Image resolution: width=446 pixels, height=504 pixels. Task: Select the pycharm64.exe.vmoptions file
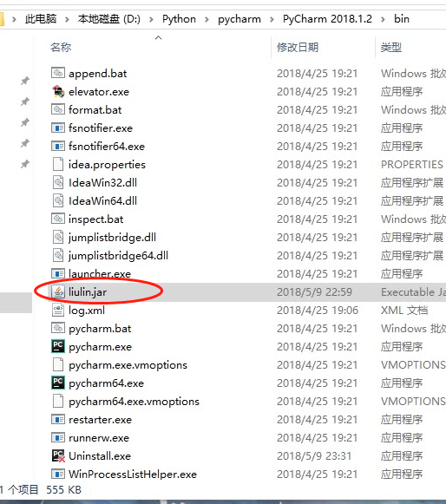click(134, 401)
